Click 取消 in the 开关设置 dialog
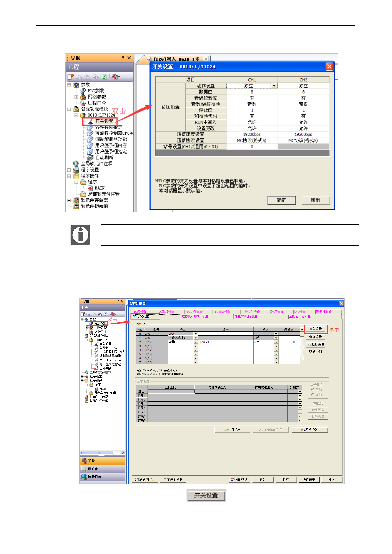 (316, 200)
